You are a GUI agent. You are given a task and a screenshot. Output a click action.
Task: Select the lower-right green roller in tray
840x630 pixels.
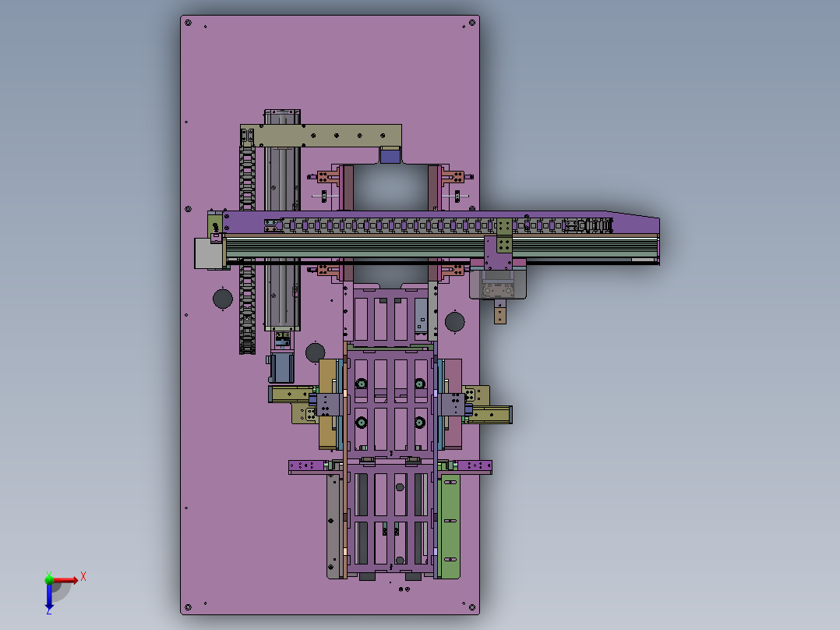click(420, 423)
